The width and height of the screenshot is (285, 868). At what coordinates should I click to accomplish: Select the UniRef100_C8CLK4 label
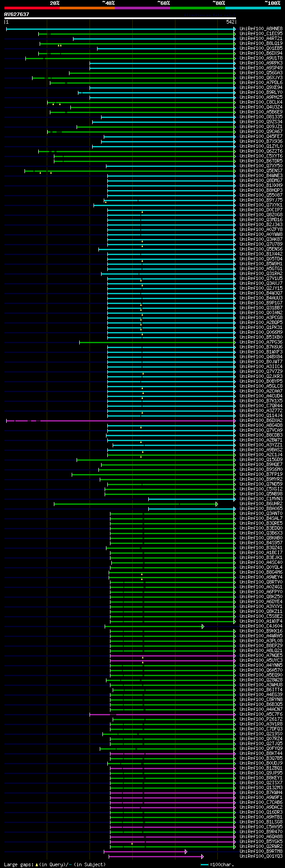pyautogui.click(x=261, y=102)
